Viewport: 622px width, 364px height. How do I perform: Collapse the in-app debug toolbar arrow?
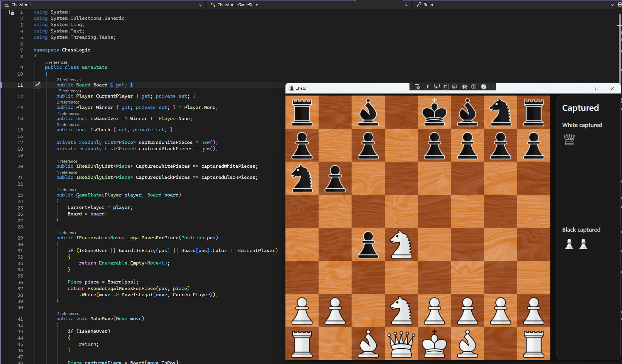click(493, 87)
